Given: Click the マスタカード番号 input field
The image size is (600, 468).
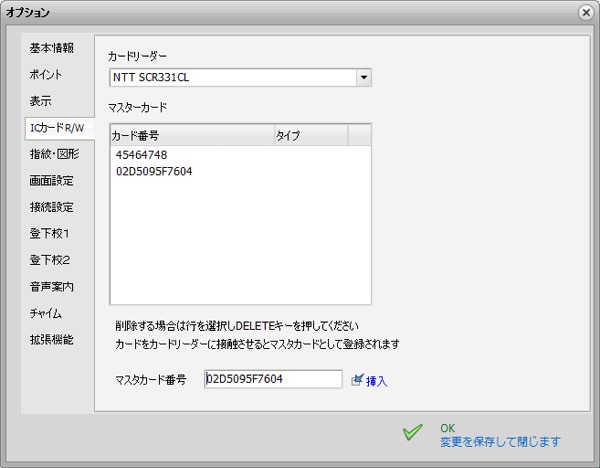Looking at the screenshot, I should tap(273, 379).
